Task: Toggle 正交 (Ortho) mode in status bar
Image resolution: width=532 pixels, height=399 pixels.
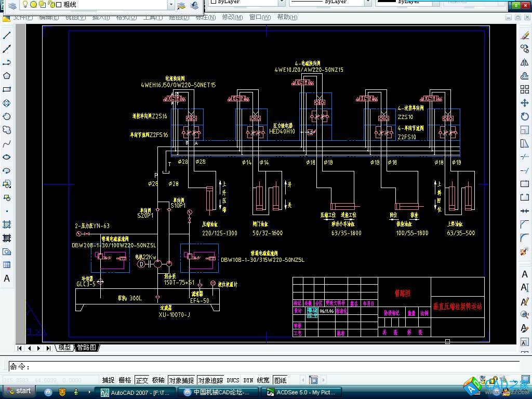Action: point(141,380)
